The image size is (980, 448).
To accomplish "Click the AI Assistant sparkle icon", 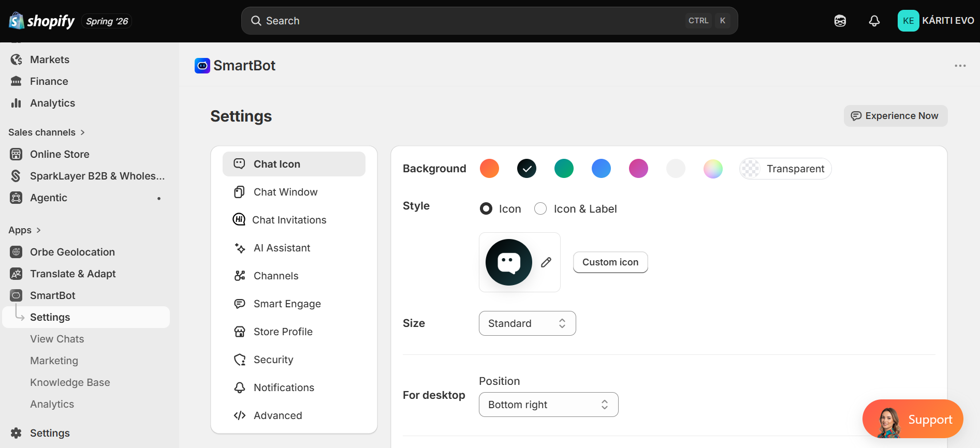I will (x=239, y=248).
